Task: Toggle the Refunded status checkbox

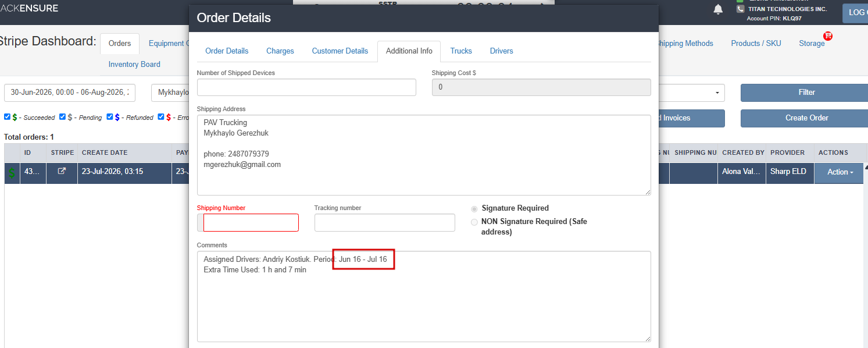Action: click(110, 116)
